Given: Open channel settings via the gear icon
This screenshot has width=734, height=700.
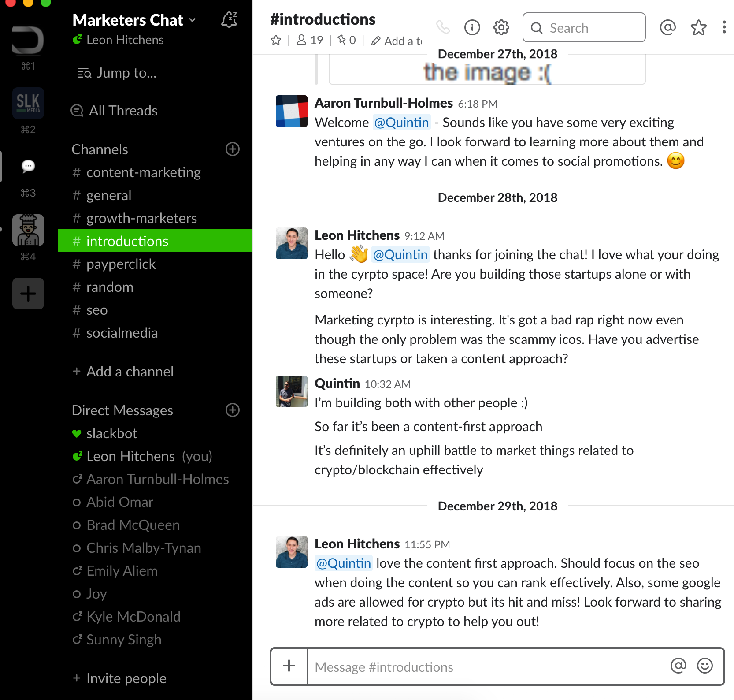Looking at the screenshot, I should (x=501, y=27).
